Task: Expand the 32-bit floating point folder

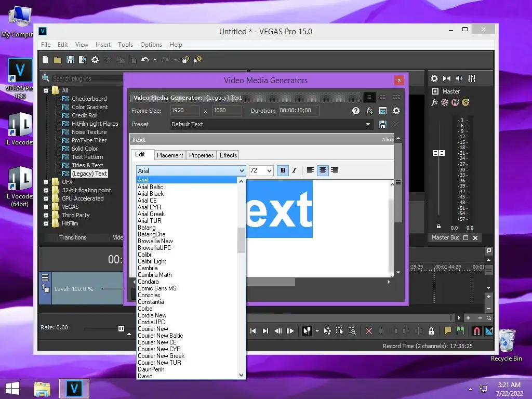Action: pyautogui.click(x=46, y=190)
